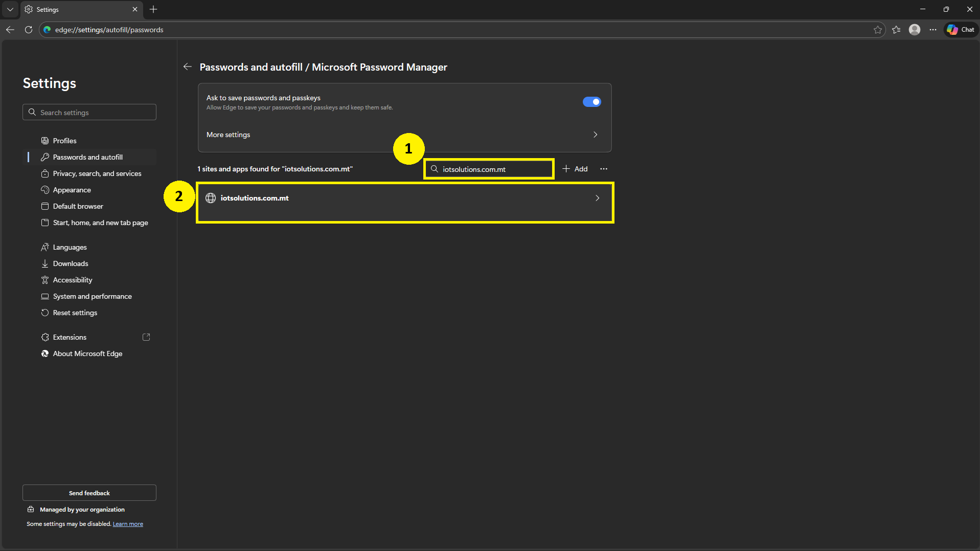Focus the Search settings field
The image size is (980, 551).
pyautogui.click(x=89, y=112)
